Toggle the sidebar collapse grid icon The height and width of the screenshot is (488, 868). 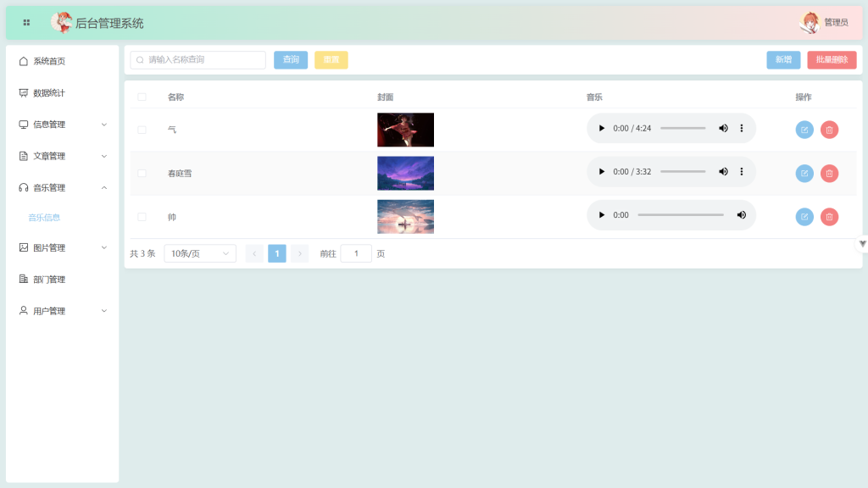26,23
